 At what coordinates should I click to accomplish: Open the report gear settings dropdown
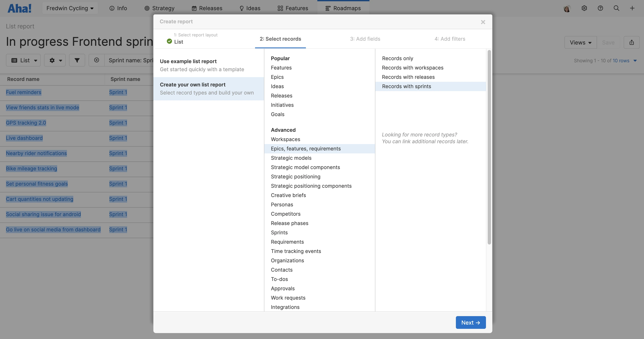pyautogui.click(x=55, y=60)
